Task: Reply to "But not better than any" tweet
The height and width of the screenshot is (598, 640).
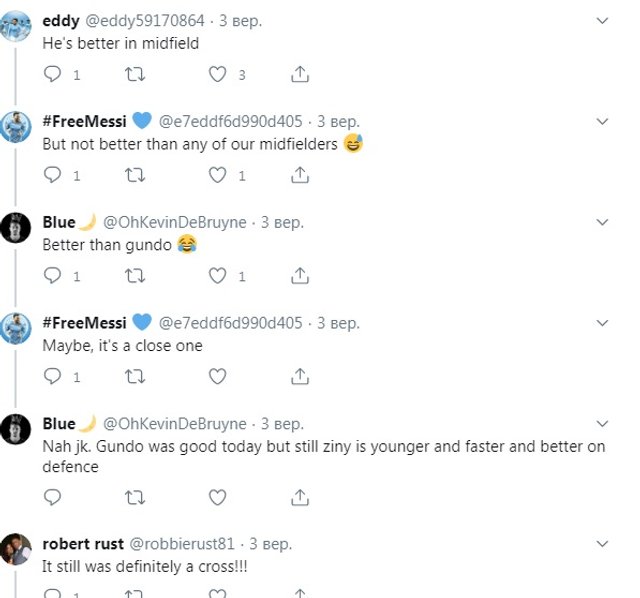Action: [54, 175]
